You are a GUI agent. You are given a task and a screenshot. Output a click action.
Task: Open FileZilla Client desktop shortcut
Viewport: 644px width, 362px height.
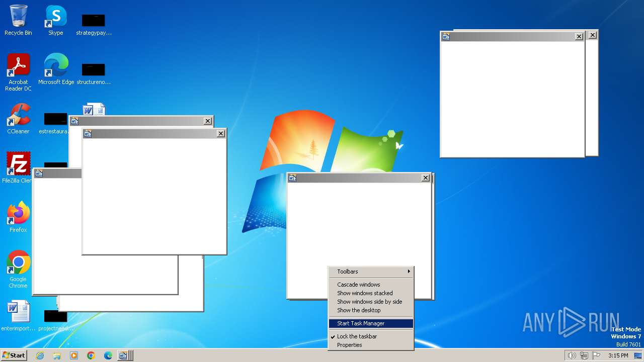pyautogui.click(x=18, y=167)
